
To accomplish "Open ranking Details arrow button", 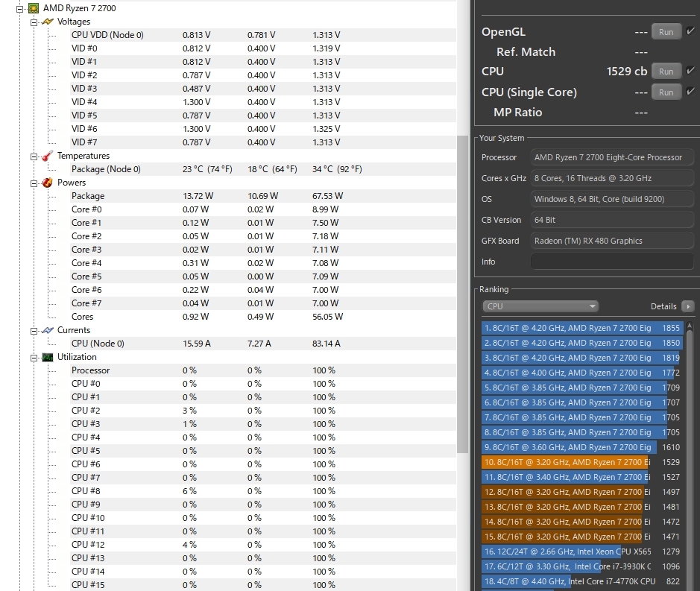I will [688, 306].
